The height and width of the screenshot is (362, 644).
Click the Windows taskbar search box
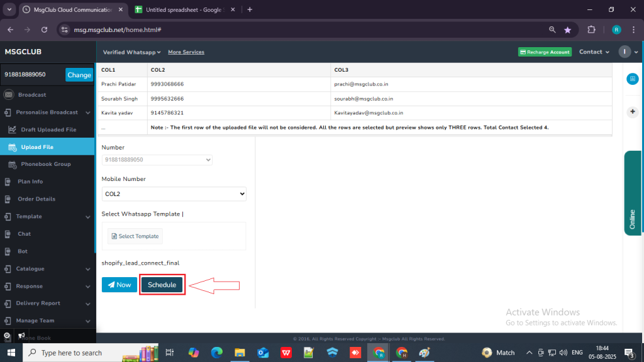click(91, 353)
